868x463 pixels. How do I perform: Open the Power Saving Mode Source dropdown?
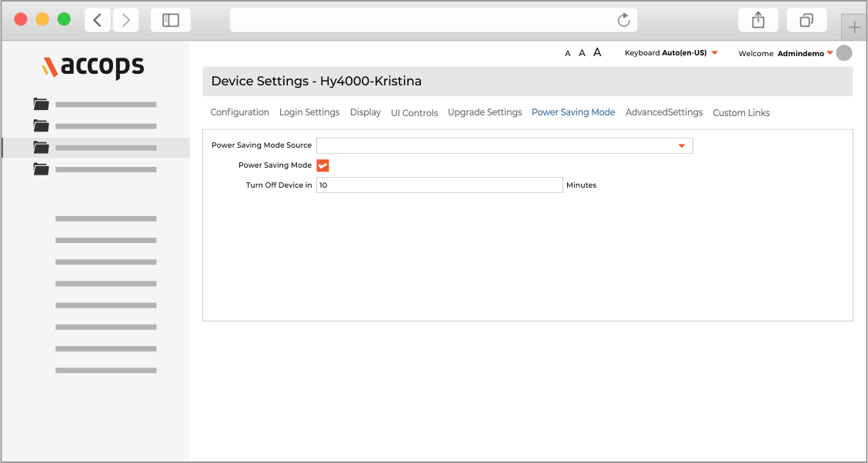click(682, 145)
